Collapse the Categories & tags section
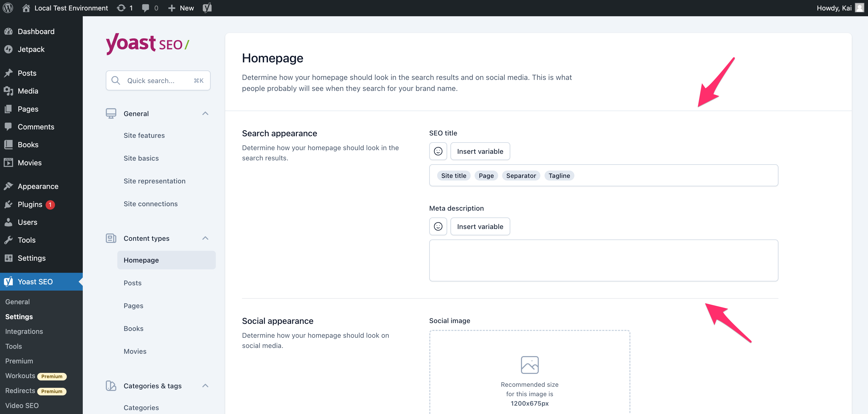This screenshot has width=868, height=414. coord(205,386)
